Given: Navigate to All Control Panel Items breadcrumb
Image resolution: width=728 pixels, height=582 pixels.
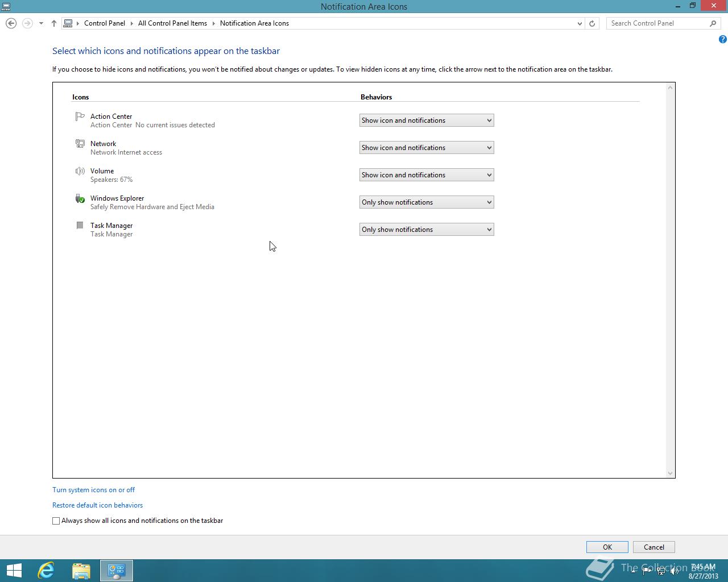Looking at the screenshot, I should click(172, 23).
